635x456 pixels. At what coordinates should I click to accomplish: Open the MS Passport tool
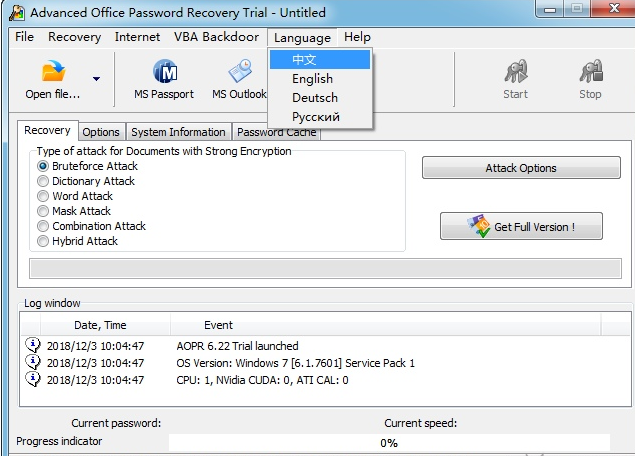click(164, 79)
